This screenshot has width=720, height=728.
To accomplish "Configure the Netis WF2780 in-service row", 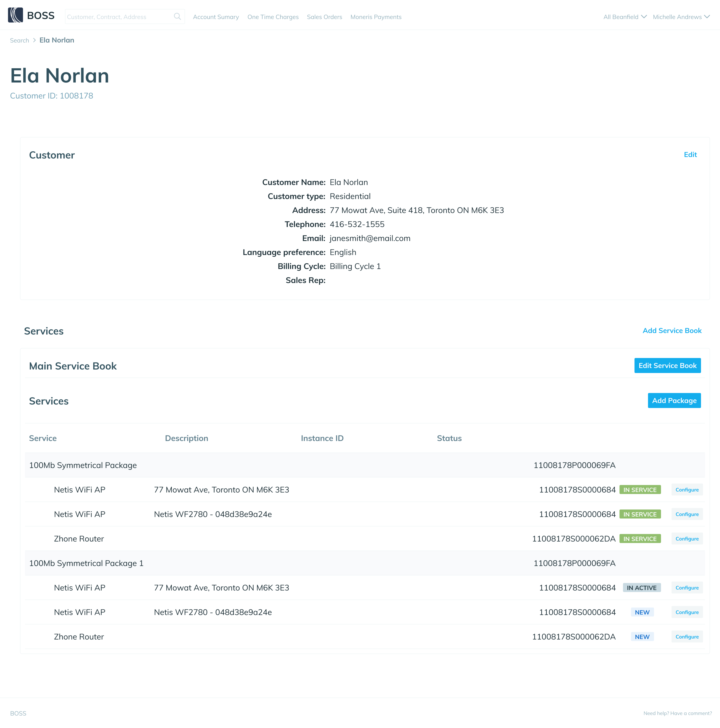I will [687, 514].
